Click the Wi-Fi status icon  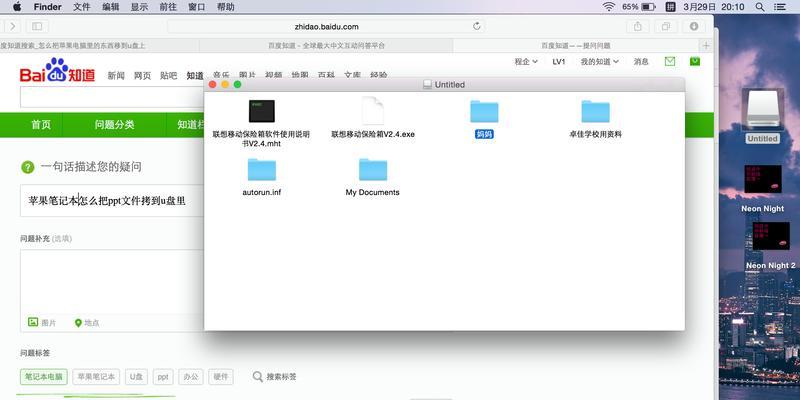click(x=609, y=7)
